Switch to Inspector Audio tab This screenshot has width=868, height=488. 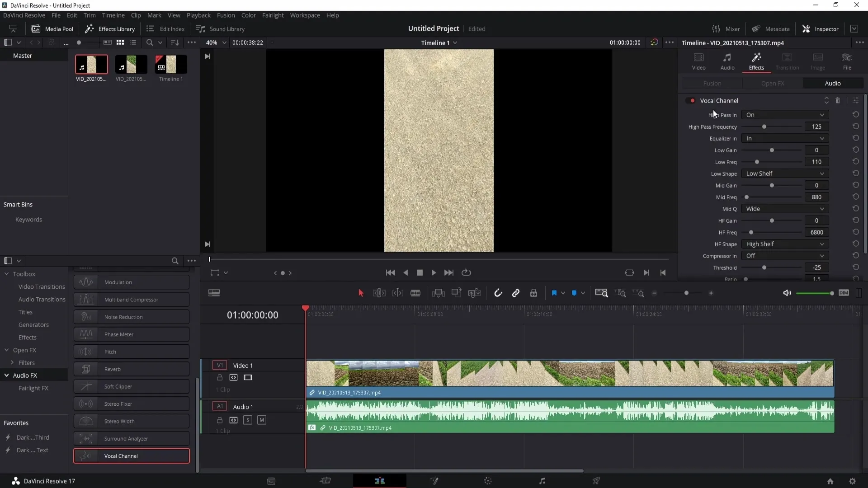click(727, 61)
